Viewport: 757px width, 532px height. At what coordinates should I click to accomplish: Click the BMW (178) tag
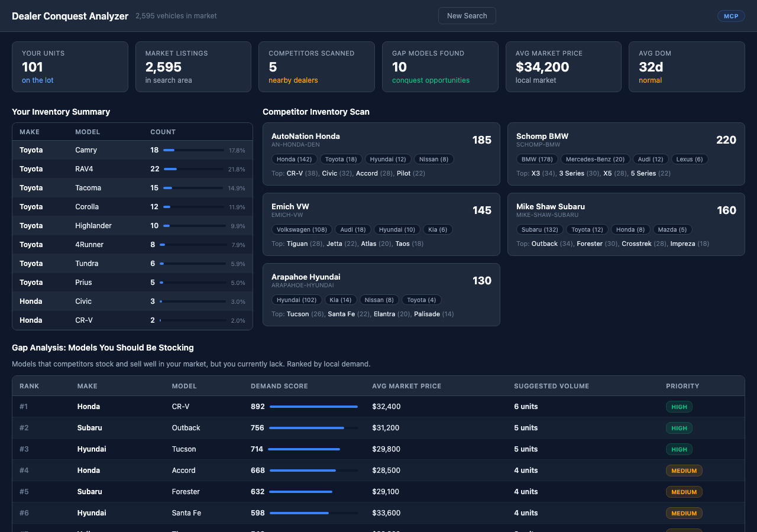click(x=537, y=159)
